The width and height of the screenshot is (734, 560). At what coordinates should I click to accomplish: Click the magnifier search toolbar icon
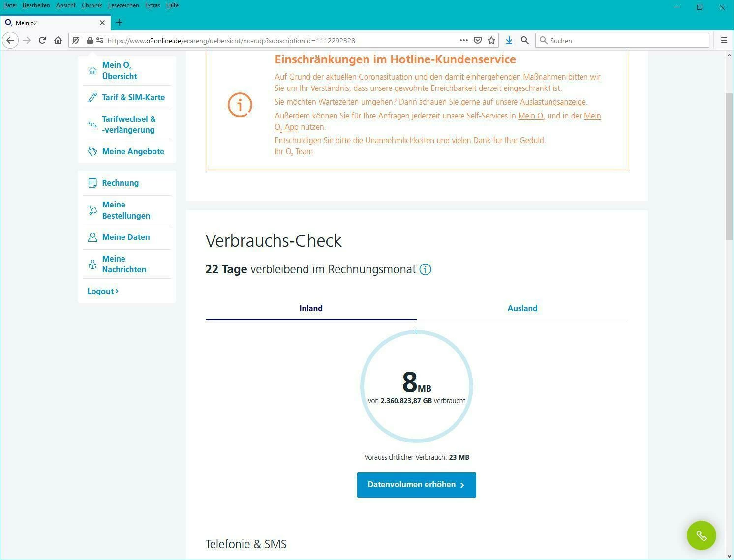[x=525, y=40]
